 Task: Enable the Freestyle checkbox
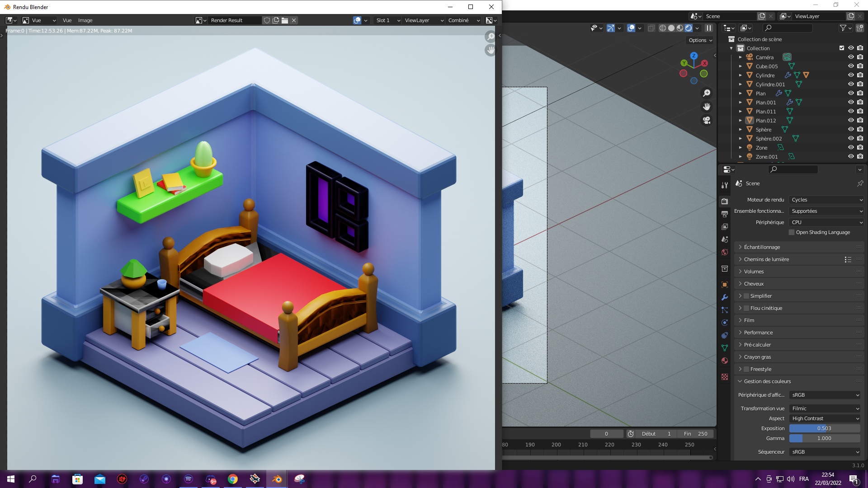tap(746, 369)
